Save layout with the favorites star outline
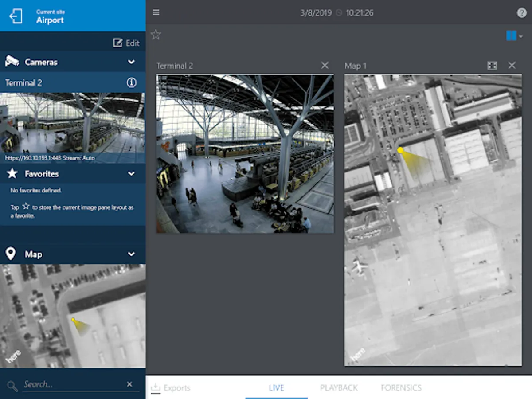Image resolution: width=532 pixels, height=399 pixels. tap(156, 35)
